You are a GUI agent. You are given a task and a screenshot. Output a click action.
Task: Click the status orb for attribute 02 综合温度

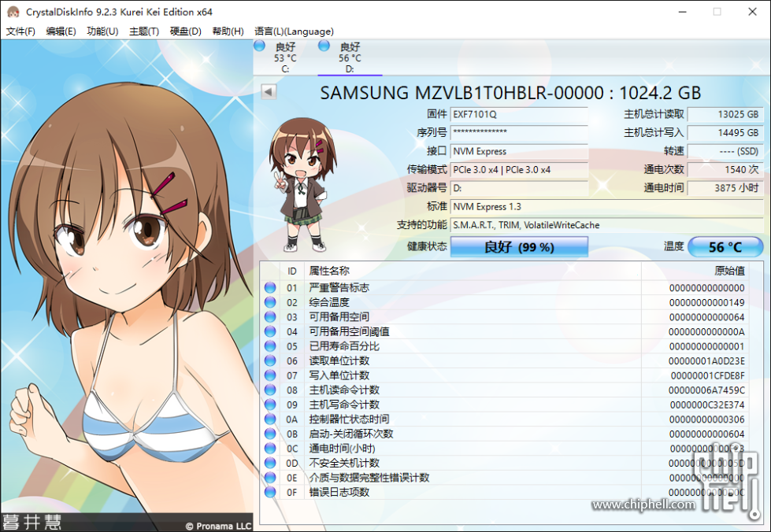[x=270, y=302]
